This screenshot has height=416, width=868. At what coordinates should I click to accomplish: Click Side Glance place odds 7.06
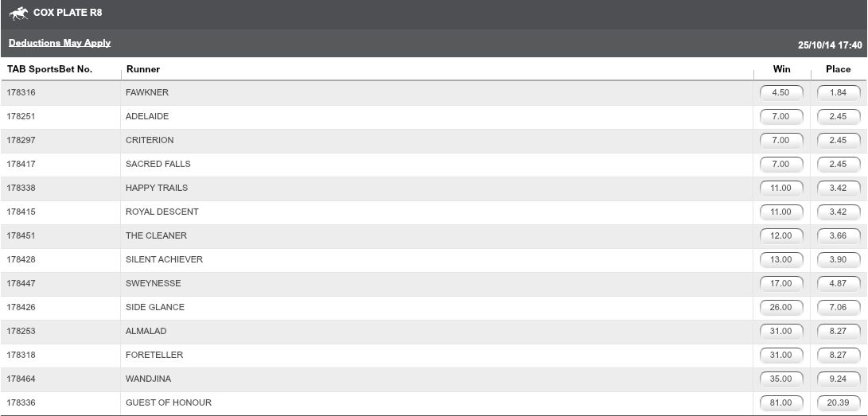point(838,307)
